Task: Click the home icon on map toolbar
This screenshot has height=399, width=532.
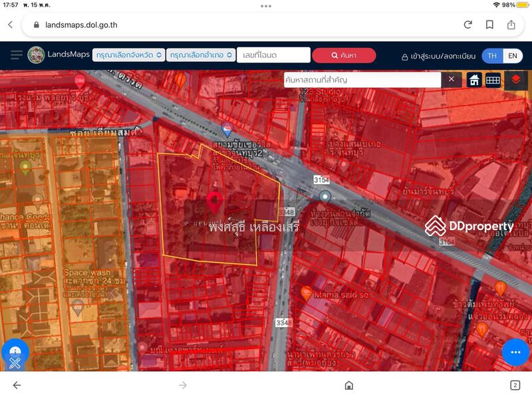Action: tap(474, 80)
